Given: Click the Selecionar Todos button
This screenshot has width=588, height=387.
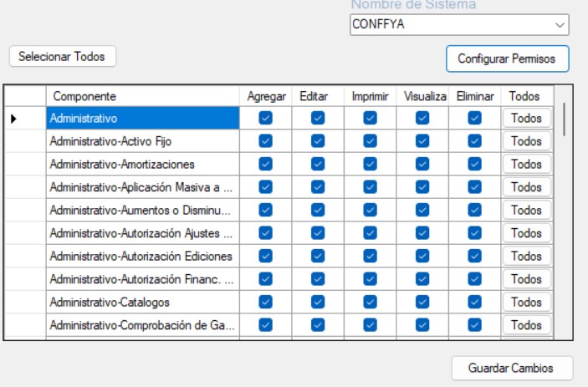Looking at the screenshot, I should coord(63,57).
